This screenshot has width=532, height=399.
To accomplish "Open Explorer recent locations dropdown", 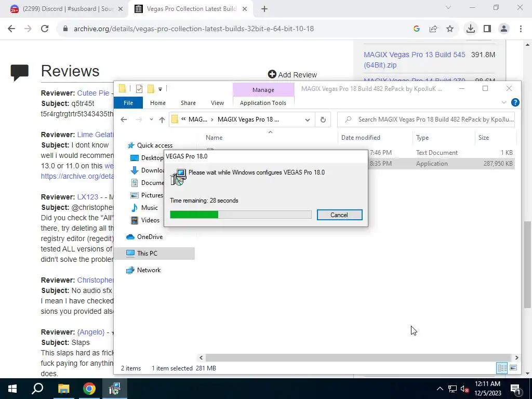I will coord(151,119).
